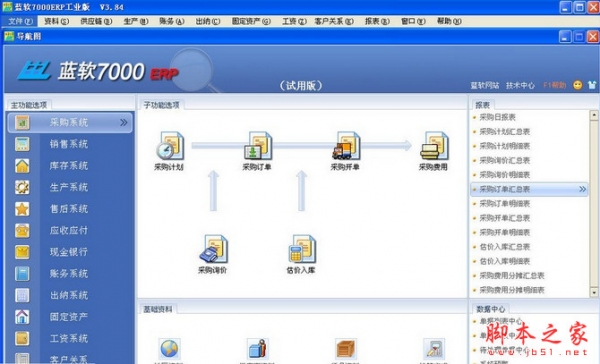Expand the 采购订单汇总表 double-chevron arrow
This screenshot has width=600, height=364.
582,189
